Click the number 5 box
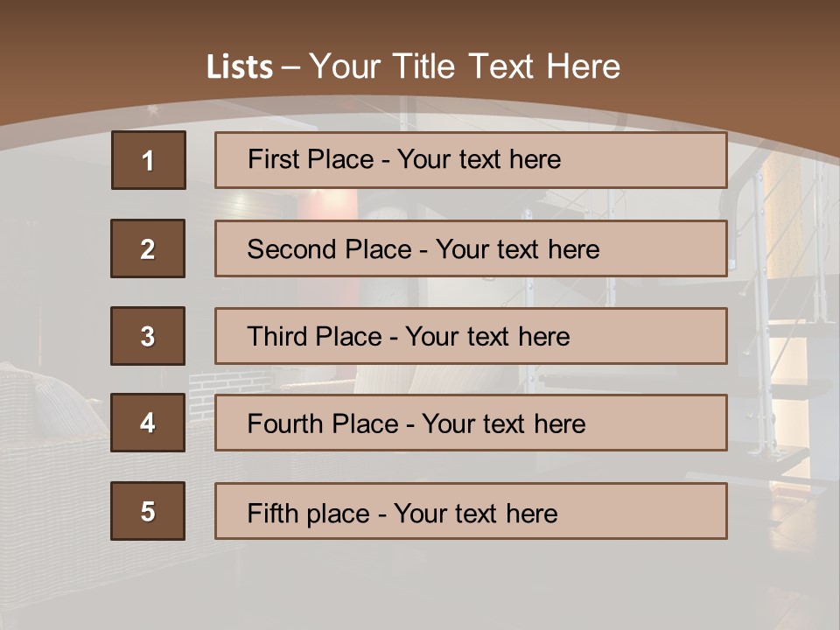The height and width of the screenshot is (630, 840). (x=148, y=511)
